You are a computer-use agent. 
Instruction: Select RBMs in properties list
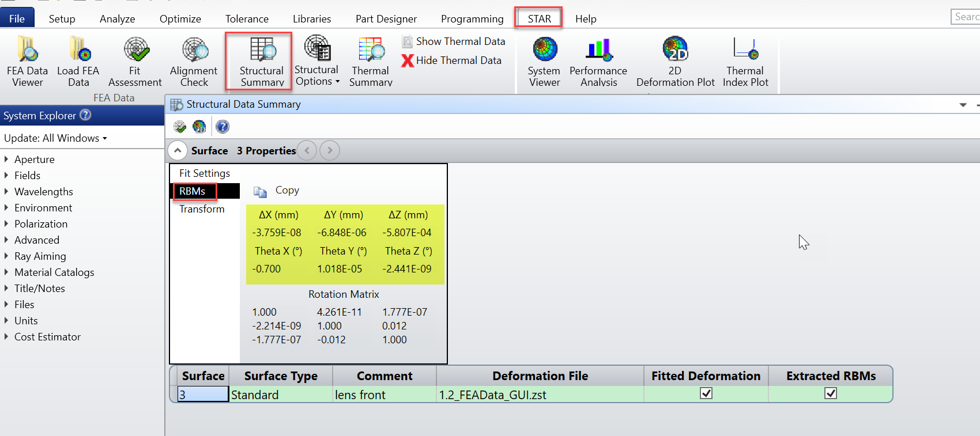(x=205, y=191)
